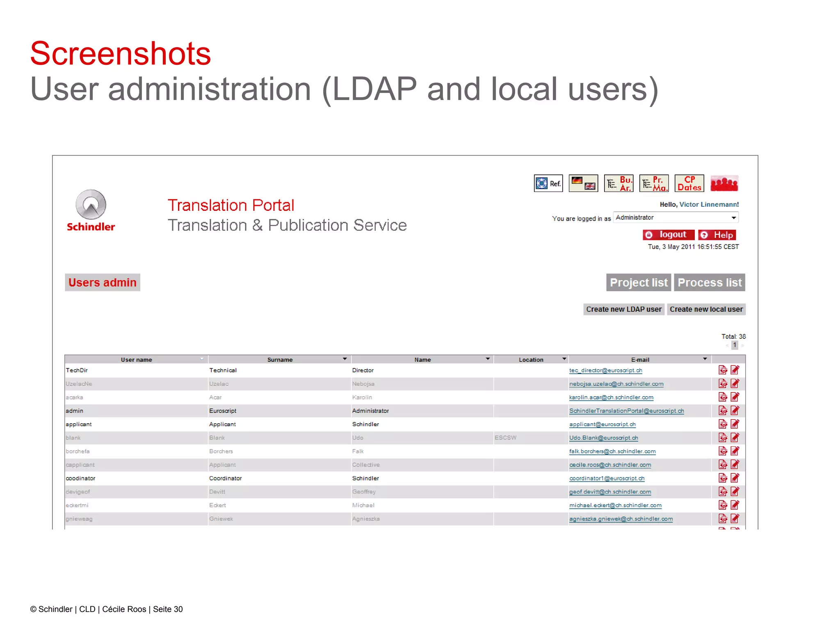
Task: Open agnieszka.gniewek@ch.schindler.com email link
Action: 621,519
